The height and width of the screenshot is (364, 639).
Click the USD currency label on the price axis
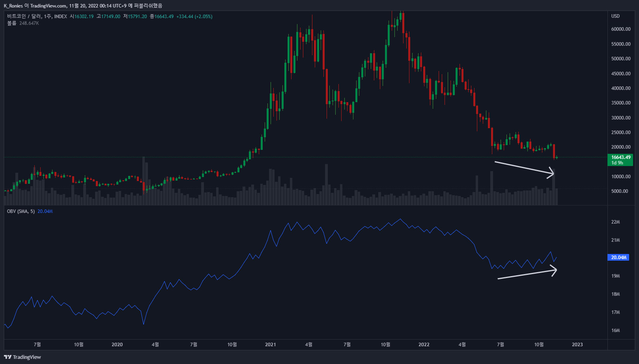(x=615, y=16)
